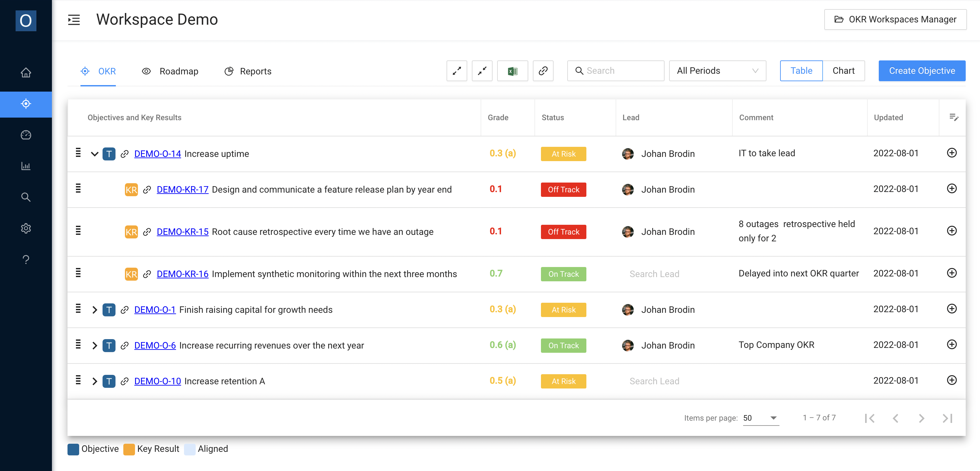The width and height of the screenshot is (980, 471).
Task: Switch to Table view
Action: coord(801,71)
